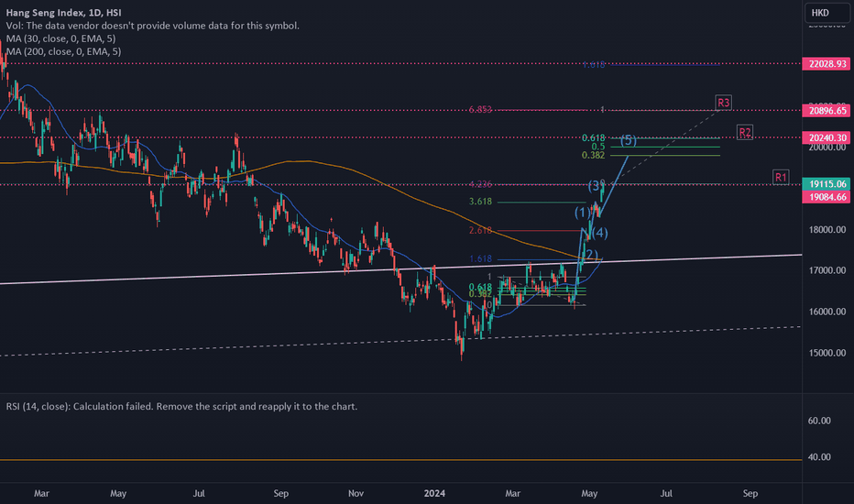The width and height of the screenshot is (854, 504).
Task: Click the 0.382 retracement label near wave 5
Action: (x=593, y=155)
